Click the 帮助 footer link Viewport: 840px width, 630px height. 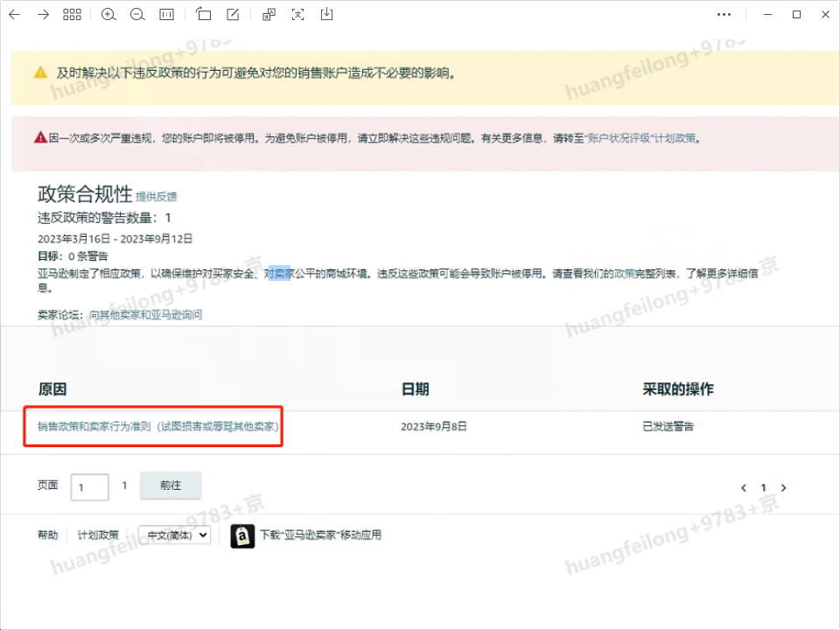[x=47, y=535]
